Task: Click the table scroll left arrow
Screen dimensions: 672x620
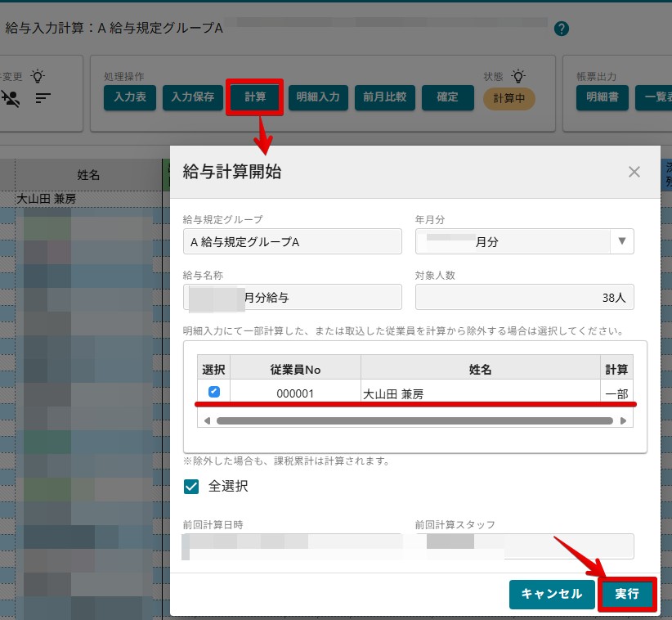Action: [x=207, y=420]
